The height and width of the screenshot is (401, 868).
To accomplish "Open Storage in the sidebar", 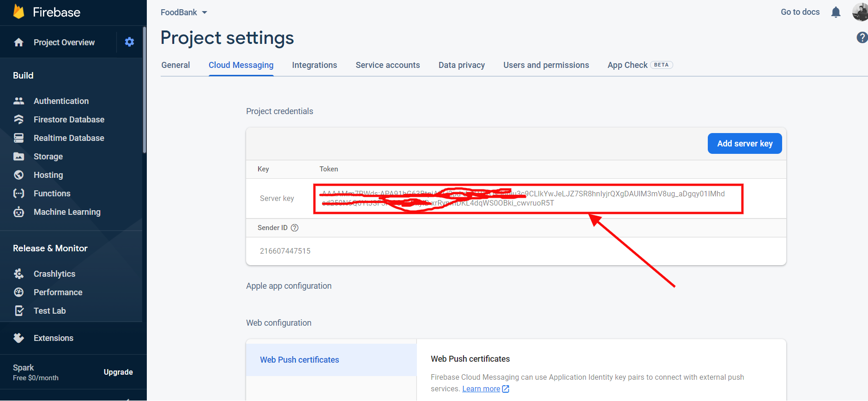I will click(x=48, y=156).
